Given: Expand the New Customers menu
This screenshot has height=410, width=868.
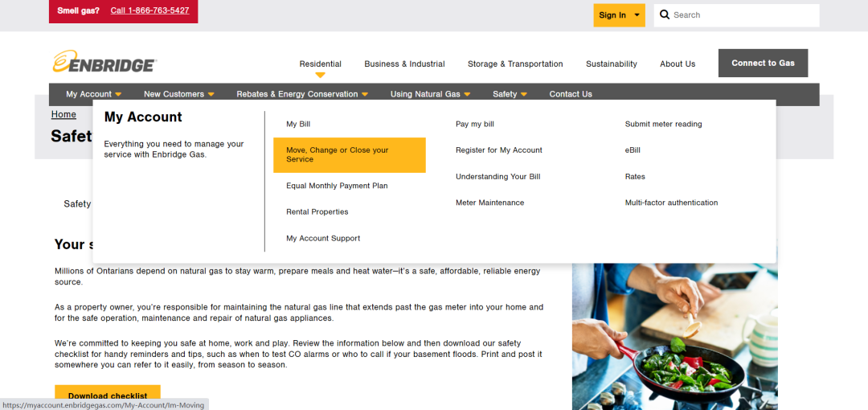Looking at the screenshot, I should [x=178, y=94].
